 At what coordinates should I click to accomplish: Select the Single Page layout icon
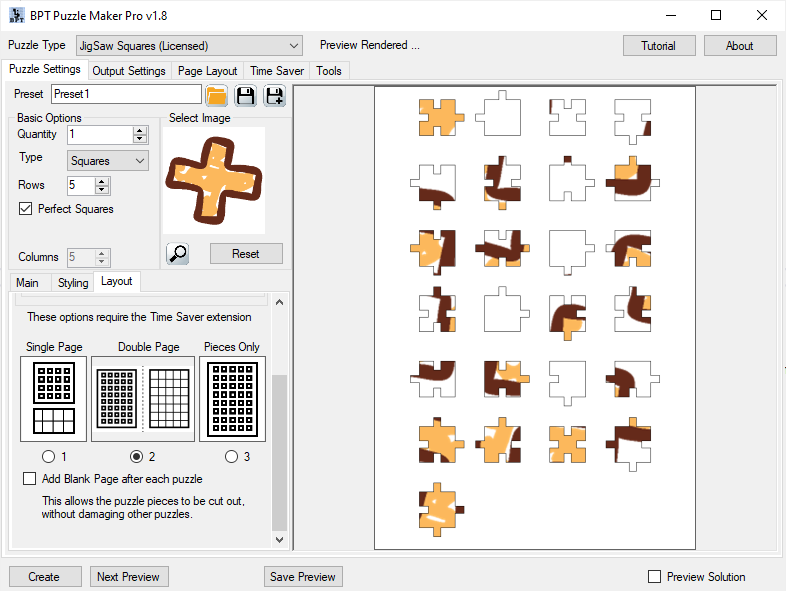click(54, 398)
